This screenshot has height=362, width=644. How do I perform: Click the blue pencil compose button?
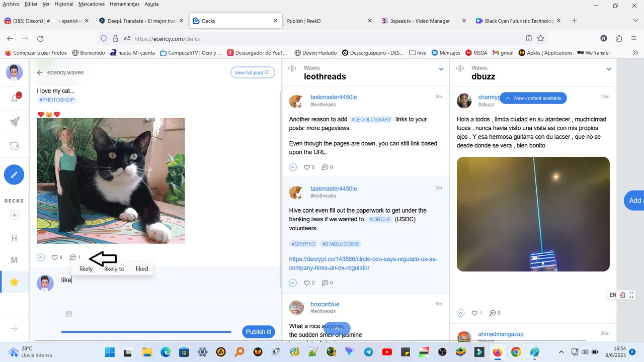[x=14, y=175]
